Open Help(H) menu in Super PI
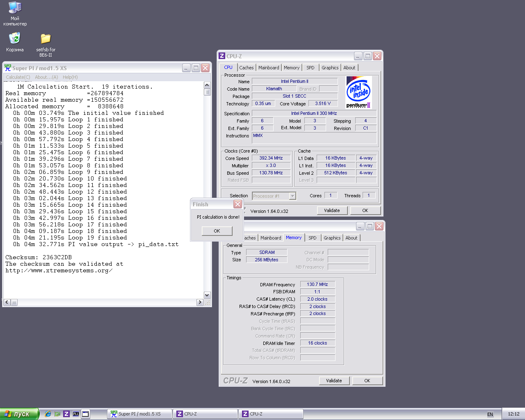The image size is (525, 420). coord(70,77)
